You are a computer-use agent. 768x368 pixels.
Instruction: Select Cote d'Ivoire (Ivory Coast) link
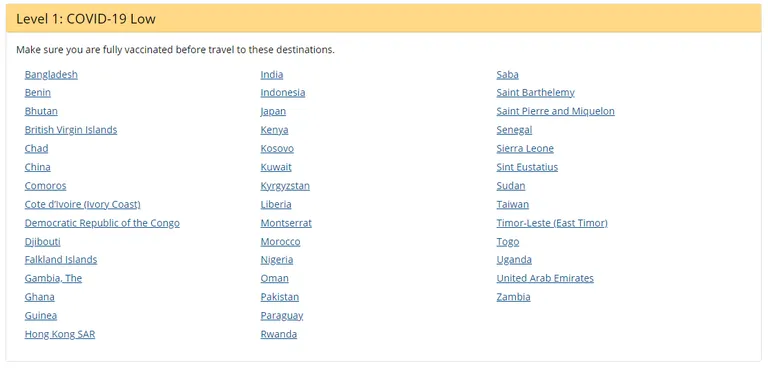82,204
